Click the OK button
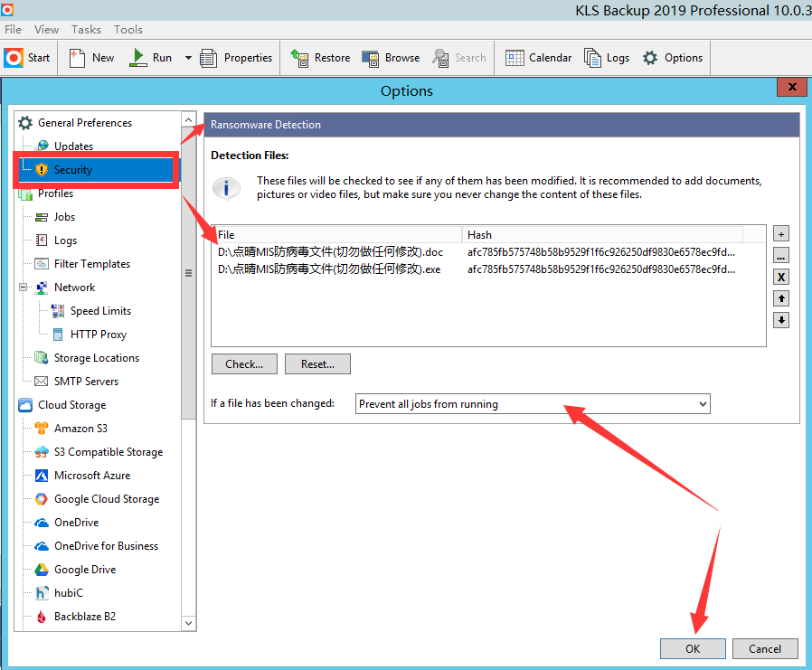Image resolution: width=812 pixels, height=670 pixels. (693, 648)
